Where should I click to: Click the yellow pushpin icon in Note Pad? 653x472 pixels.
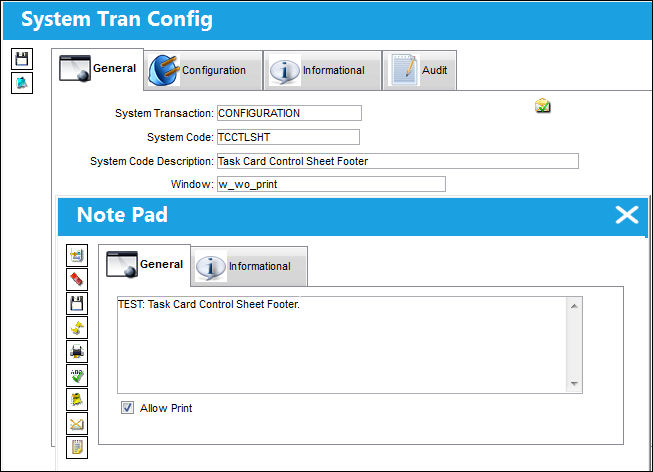coord(77,327)
